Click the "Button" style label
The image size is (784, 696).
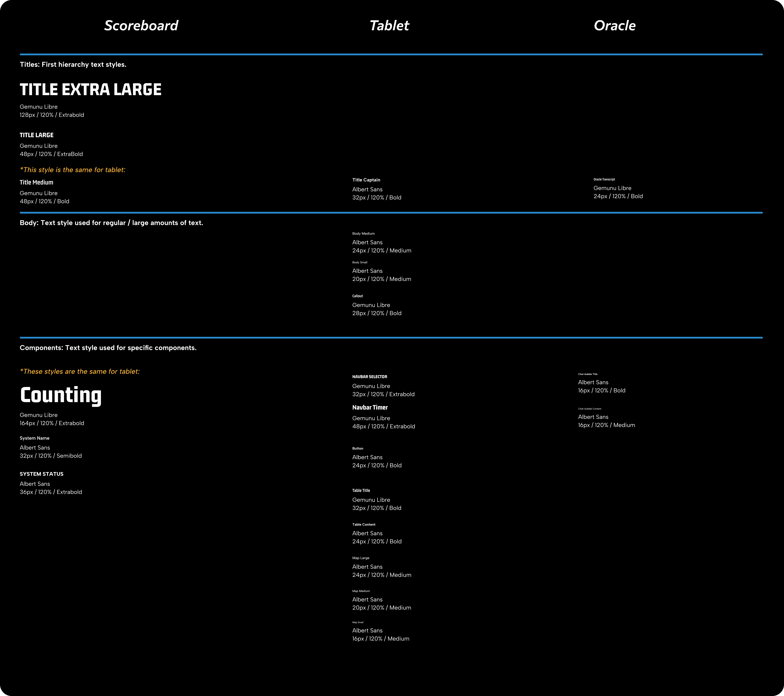click(x=358, y=449)
